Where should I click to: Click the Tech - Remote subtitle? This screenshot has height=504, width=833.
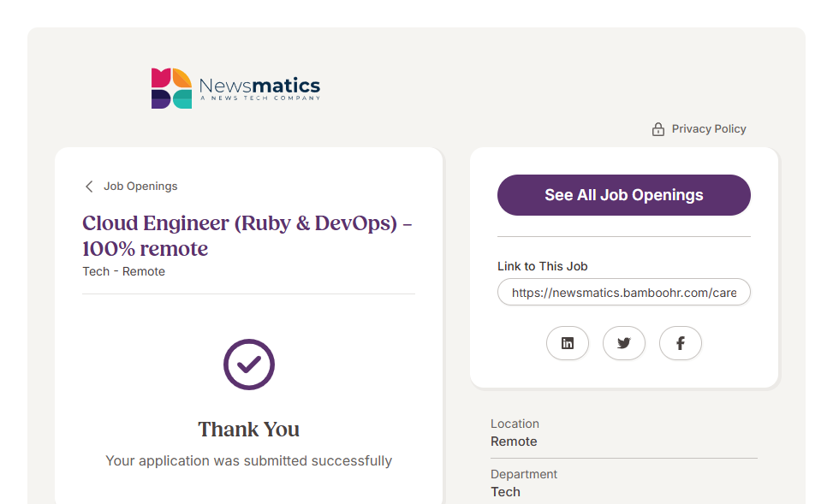click(x=123, y=271)
